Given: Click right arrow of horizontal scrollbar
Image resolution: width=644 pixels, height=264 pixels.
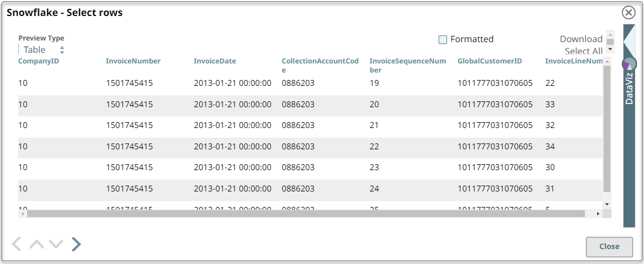Looking at the screenshot, I should click(x=598, y=213).
